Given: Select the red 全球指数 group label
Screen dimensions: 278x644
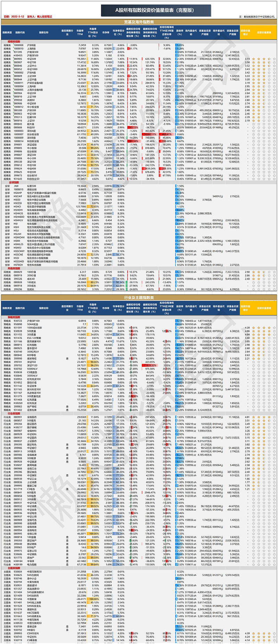Looking at the screenshot, I should click(14, 182).
